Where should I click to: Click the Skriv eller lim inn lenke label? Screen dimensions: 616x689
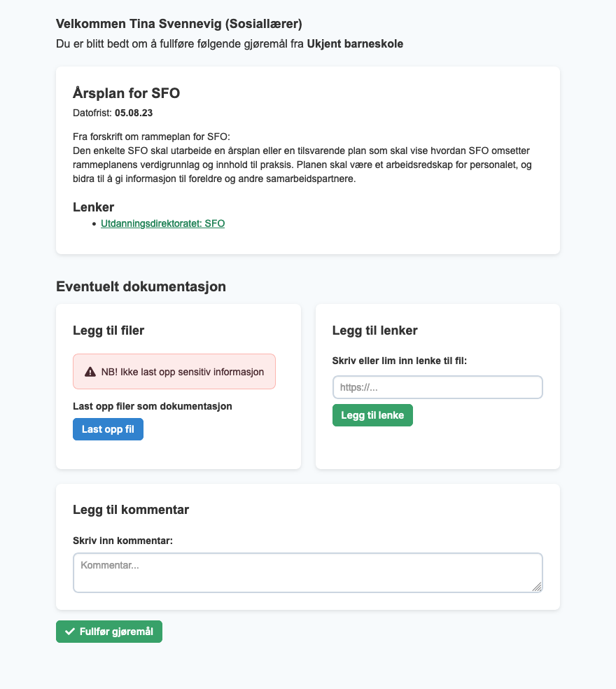pyautogui.click(x=400, y=361)
